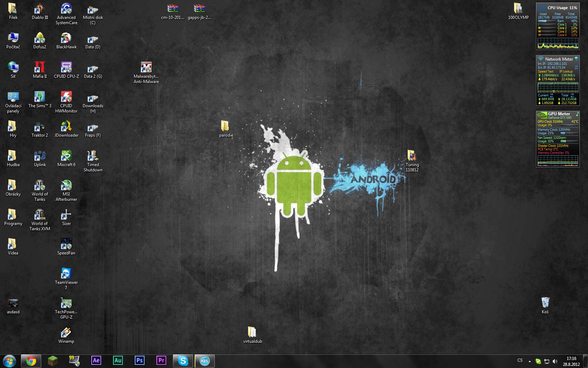Select the World of Tanks icon

click(40, 191)
